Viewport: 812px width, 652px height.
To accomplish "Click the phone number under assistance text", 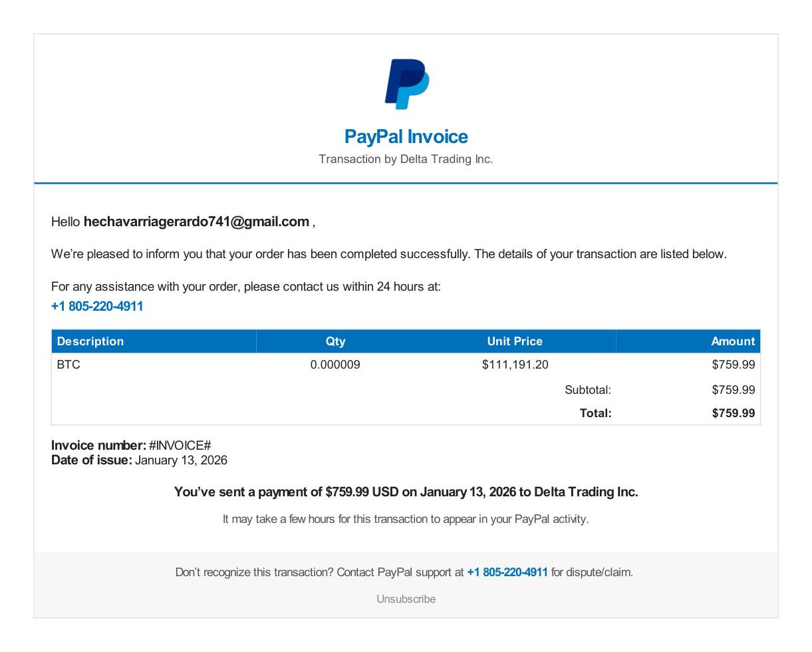I will [97, 306].
